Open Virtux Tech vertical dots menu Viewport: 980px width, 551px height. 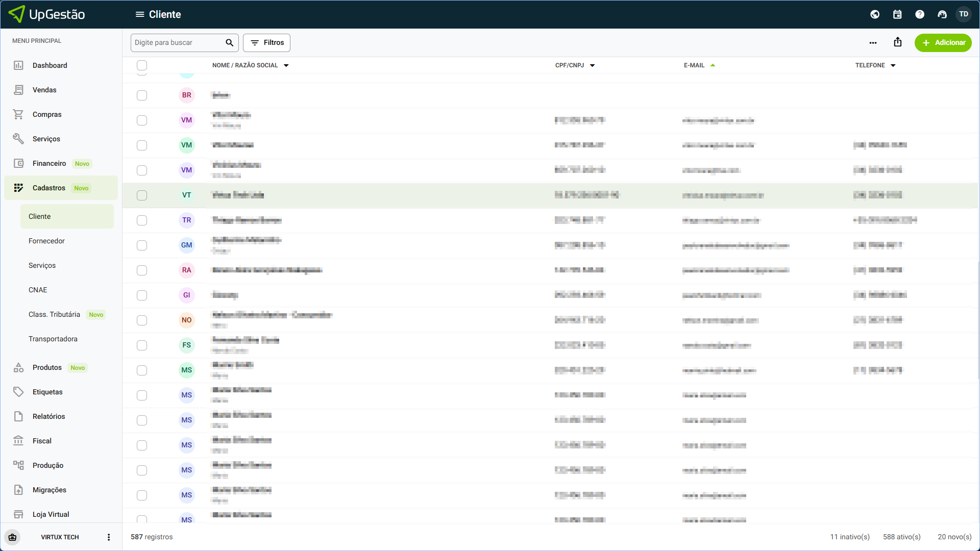(109, 537)
